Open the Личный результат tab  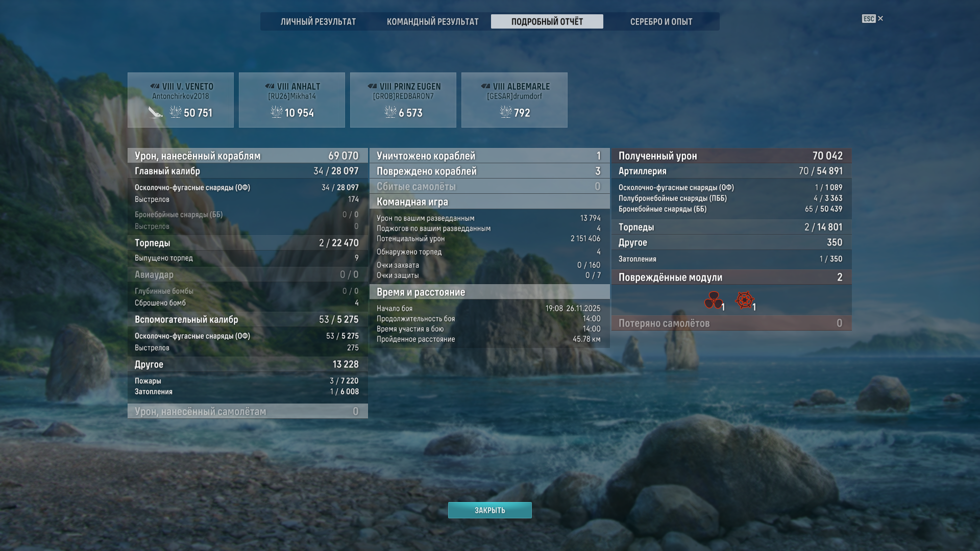(318, 22)
